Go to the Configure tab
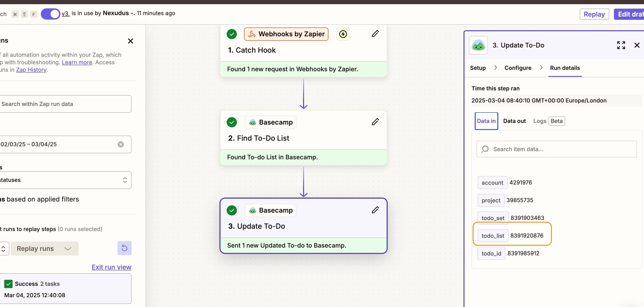644x307 pixels. [518, 68]
